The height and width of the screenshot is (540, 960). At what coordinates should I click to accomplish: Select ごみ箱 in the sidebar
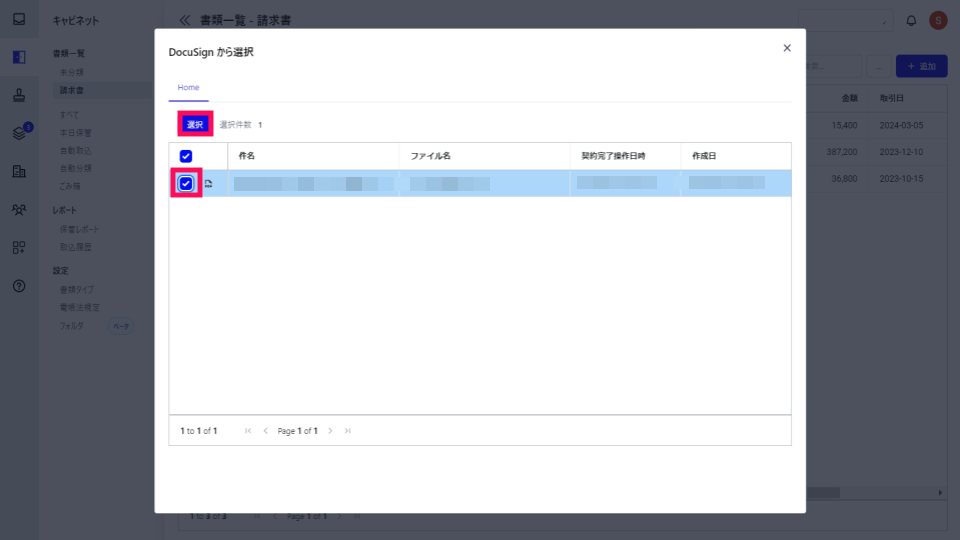70,186
